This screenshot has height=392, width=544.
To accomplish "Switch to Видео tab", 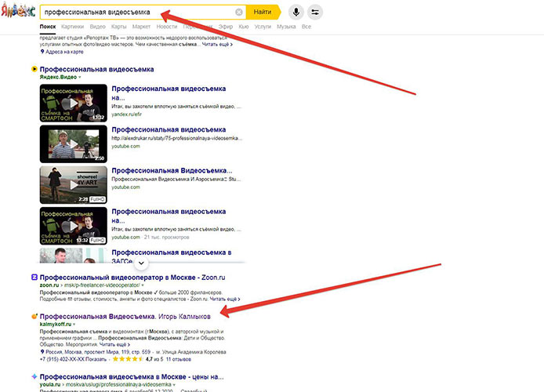I will point(97,27).
